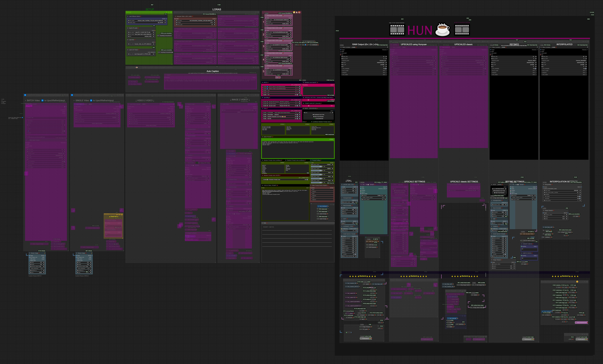Click the last seed 13334220491830 button
This screenshot has width=603, height=364.
click(318, 119)
